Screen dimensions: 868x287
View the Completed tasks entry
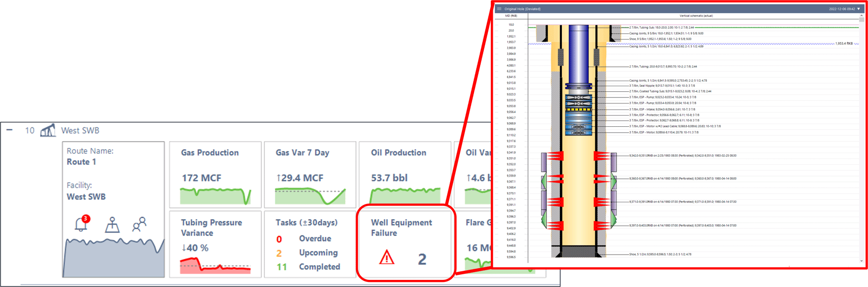[x=319, y=267]
